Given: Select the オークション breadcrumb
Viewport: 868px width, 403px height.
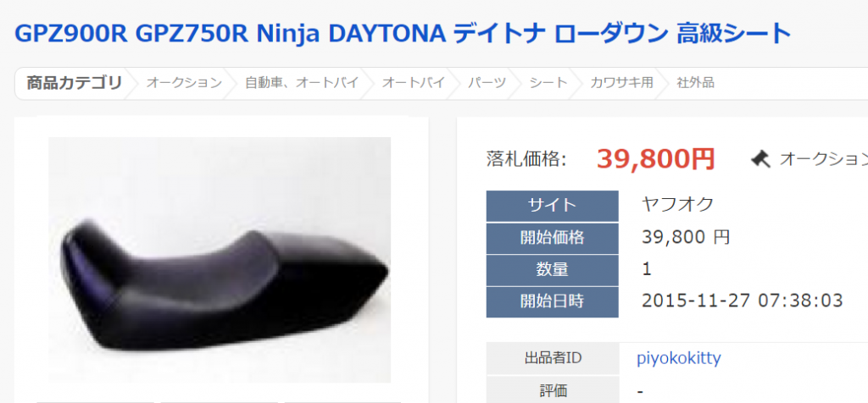Looking at the screenshot, I should (x=184, y=84).
